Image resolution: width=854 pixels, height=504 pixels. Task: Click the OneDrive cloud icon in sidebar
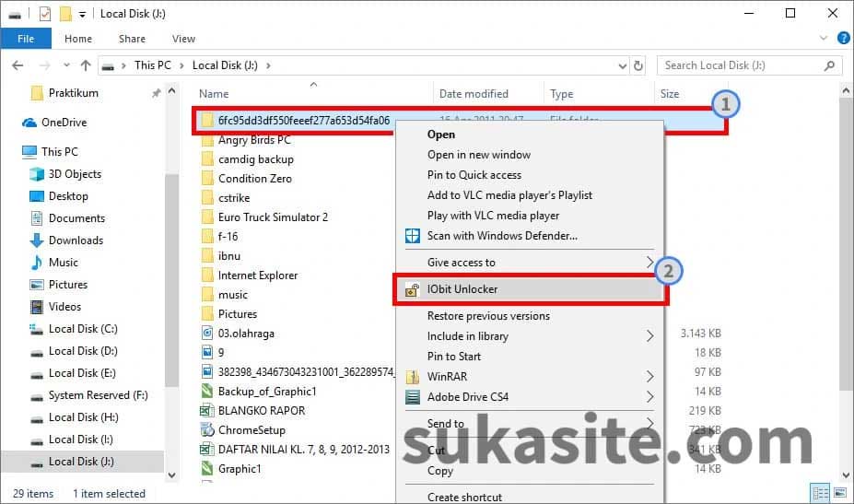tap(29, 123)
